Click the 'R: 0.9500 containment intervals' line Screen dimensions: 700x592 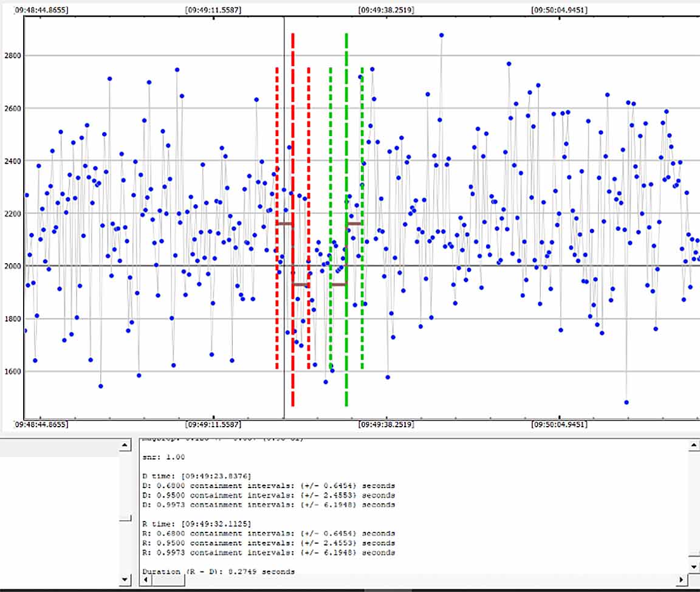[269, 543]
